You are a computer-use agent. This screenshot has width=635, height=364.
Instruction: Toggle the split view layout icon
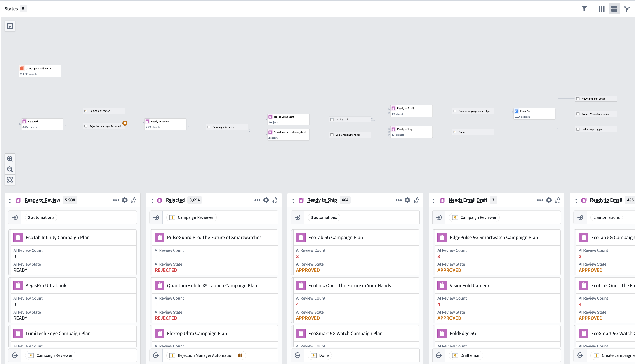(x=614, y=9)
